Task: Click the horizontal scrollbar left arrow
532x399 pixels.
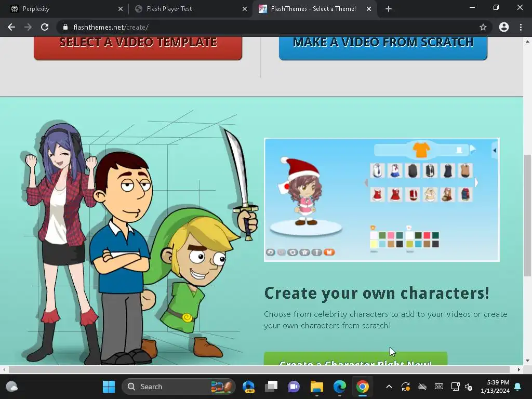Action: pyautogui.click(x=4, y=369)
